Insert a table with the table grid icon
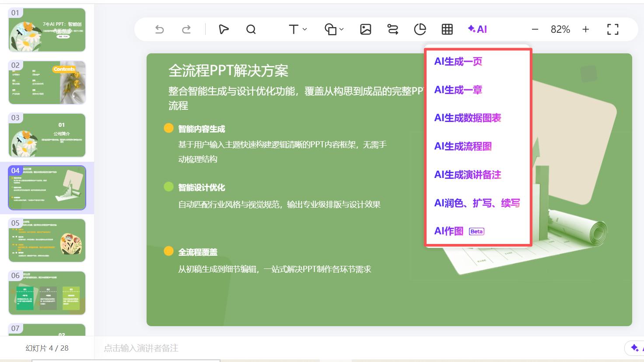Viewport: 644px width, 362px height. point(447,29)
